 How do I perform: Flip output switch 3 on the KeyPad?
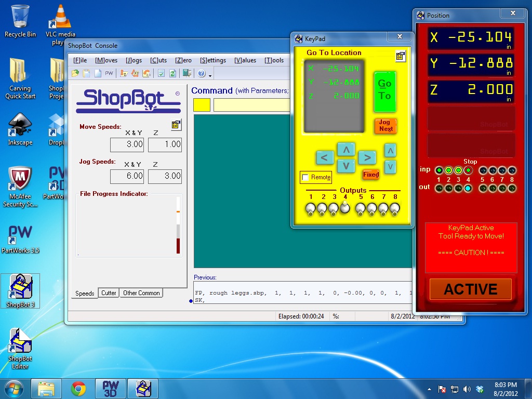[x=333, y=209]
